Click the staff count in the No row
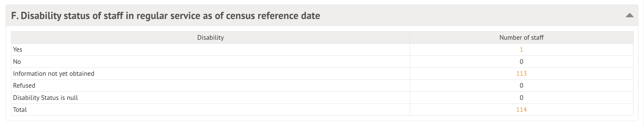Image resolution: width=644 pixels, height=126 pixels. 521,62
